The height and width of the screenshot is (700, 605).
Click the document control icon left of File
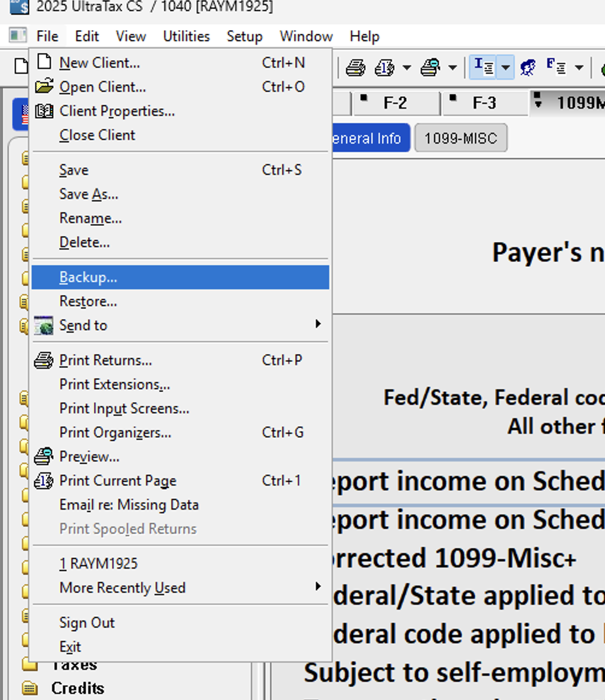pyautogui.click(x=18, y=36)
